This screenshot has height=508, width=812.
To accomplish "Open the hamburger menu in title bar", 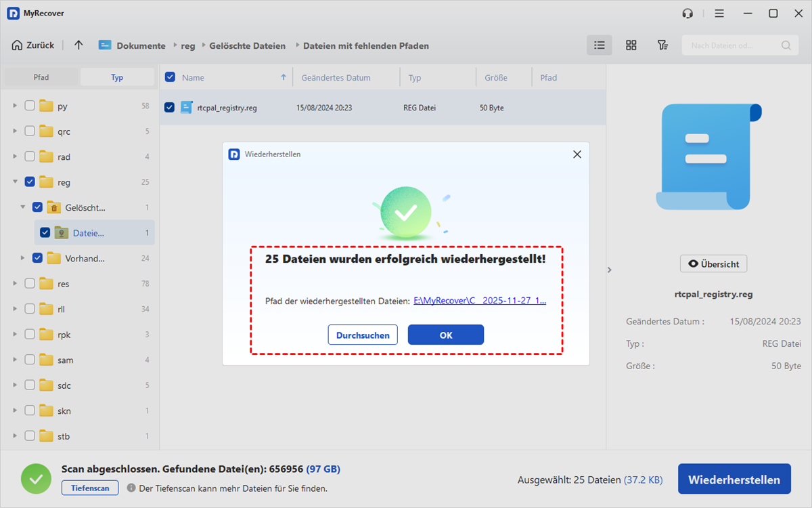I will (719, 14).
